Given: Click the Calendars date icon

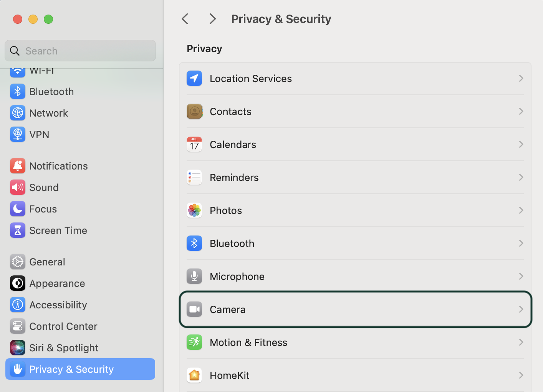Looking at the screenshot, I should 194,145.
